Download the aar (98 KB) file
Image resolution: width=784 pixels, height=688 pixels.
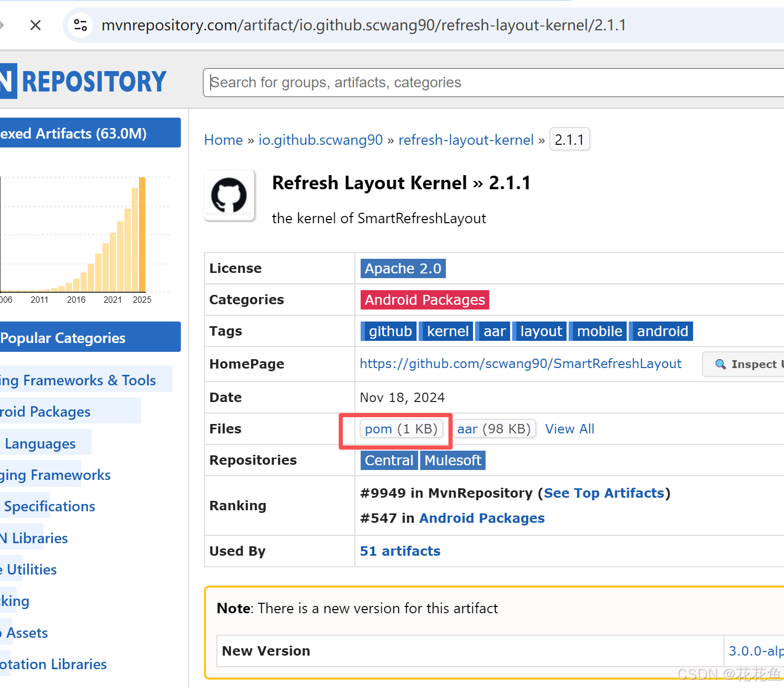tap(494, 429)
